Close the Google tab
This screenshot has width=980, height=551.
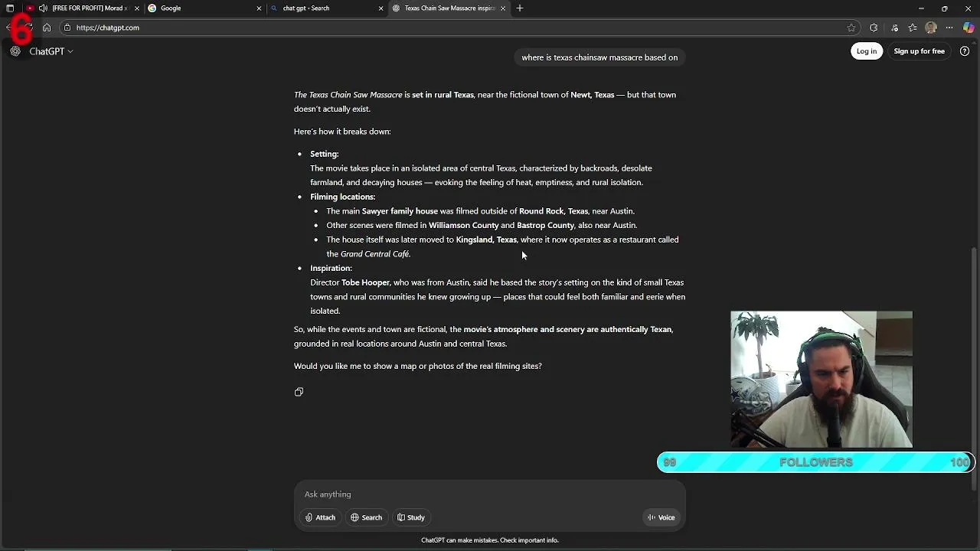point(259,8)
